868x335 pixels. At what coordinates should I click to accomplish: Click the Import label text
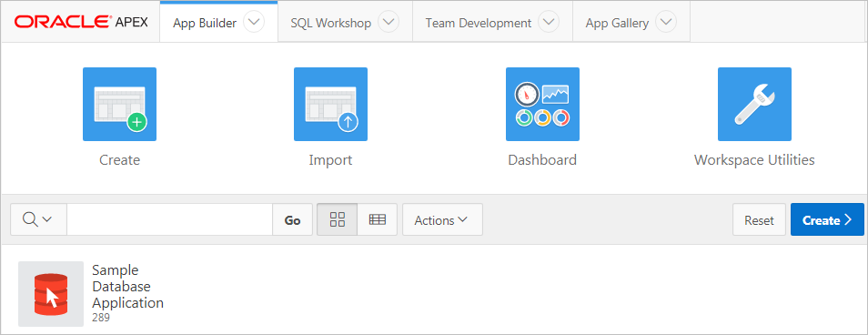[x=330, y=160]
